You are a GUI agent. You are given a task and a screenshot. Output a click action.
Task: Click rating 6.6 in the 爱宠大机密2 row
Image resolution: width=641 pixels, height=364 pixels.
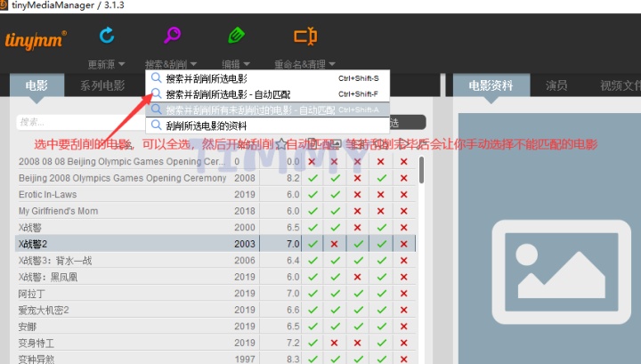pyautogui.click(x=293, y=310)
